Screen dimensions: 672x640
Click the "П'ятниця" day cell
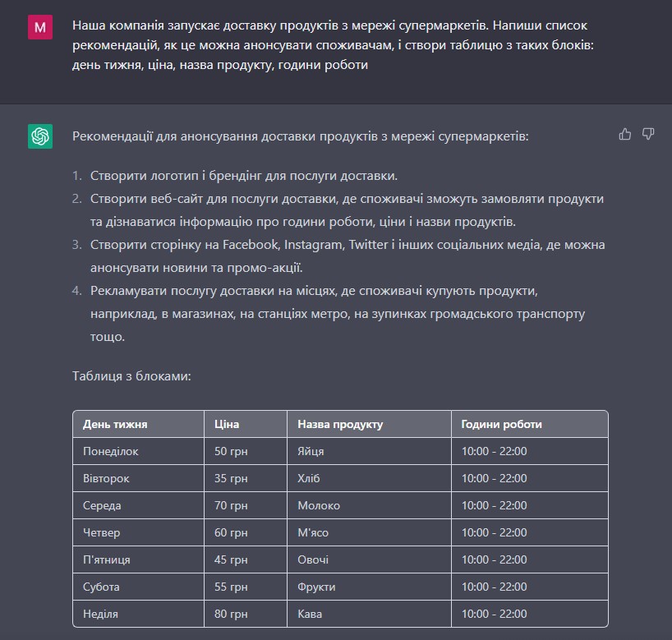(x=107, y=559)
